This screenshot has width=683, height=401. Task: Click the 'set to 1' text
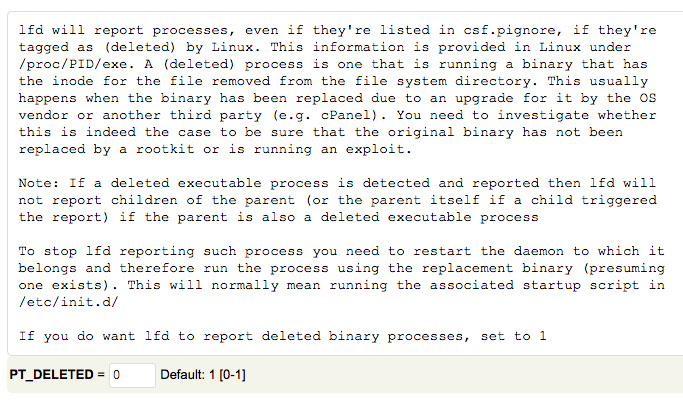point(512,335)
